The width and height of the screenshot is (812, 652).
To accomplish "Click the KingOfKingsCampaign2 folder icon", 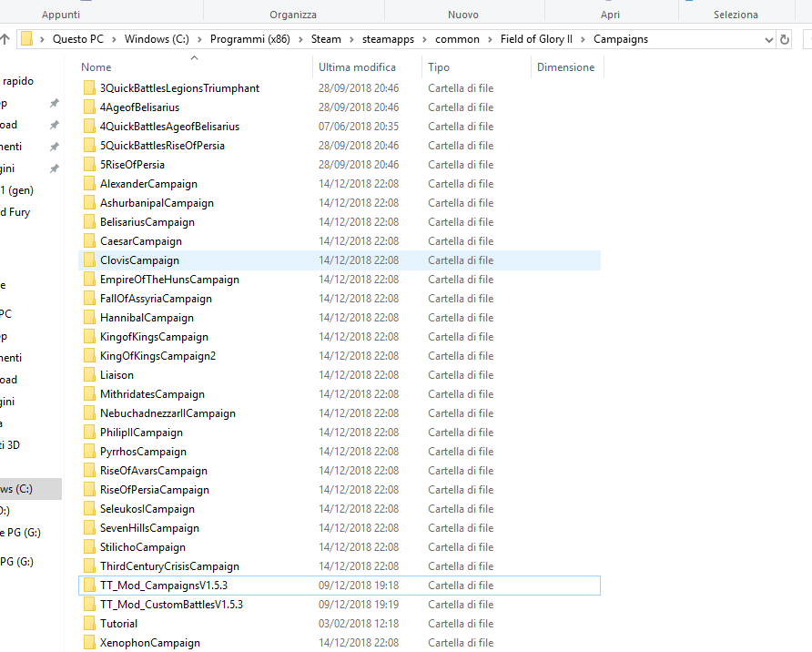I will pos(89,356).
